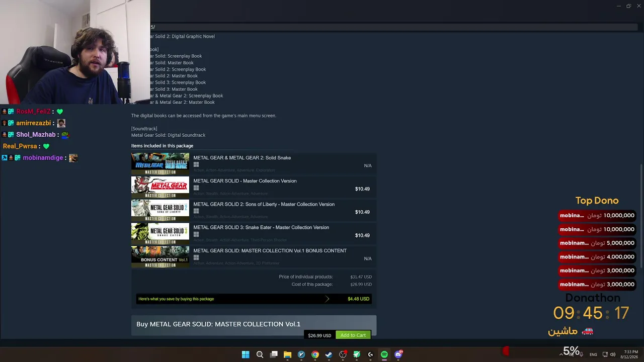Viewport: 644px width, 362px height.
Task: Click Windows icon under Sons of Liberty row
Action: [x=196, y=211]
